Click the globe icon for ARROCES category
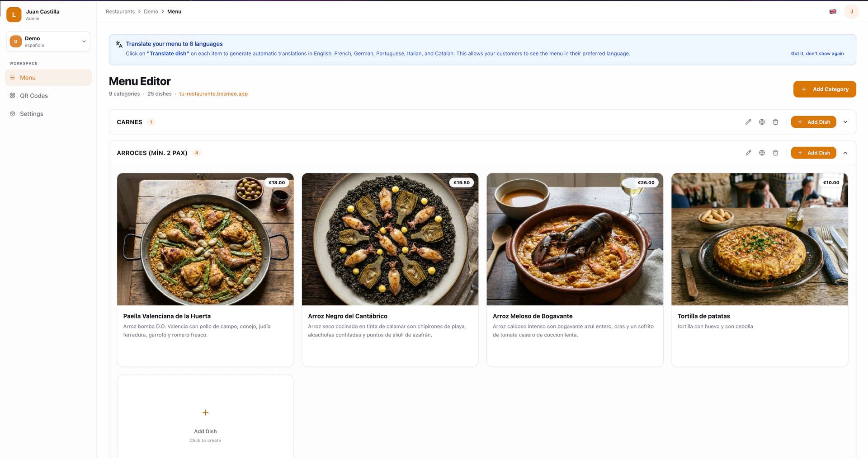The height and width of the screenshot is (458, 868). coord(762,153)
